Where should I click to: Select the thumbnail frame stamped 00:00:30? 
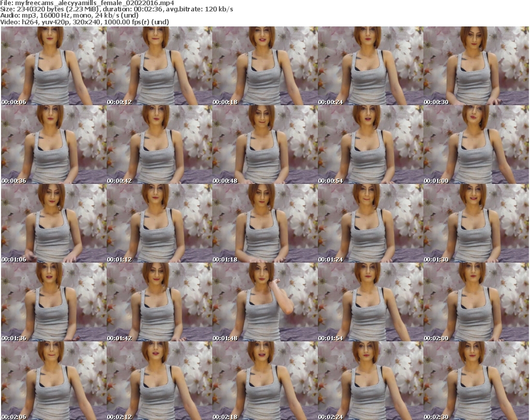click(x=476, y=66)
